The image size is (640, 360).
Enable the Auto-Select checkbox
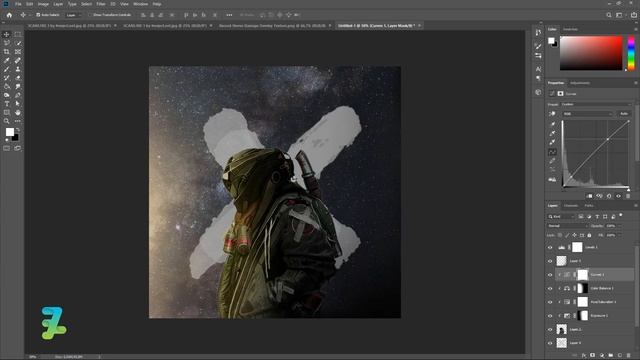[38, 15]
